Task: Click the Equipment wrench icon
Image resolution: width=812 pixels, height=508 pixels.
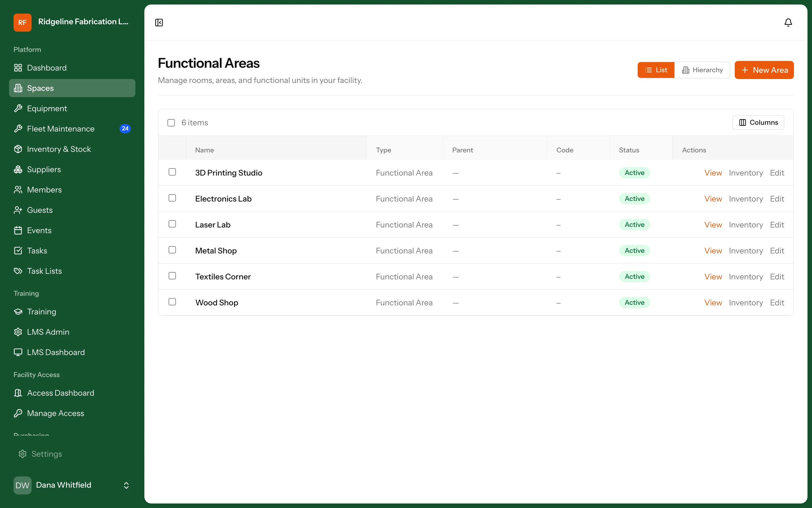Action: pyautogui.click(x=18, y=109)
